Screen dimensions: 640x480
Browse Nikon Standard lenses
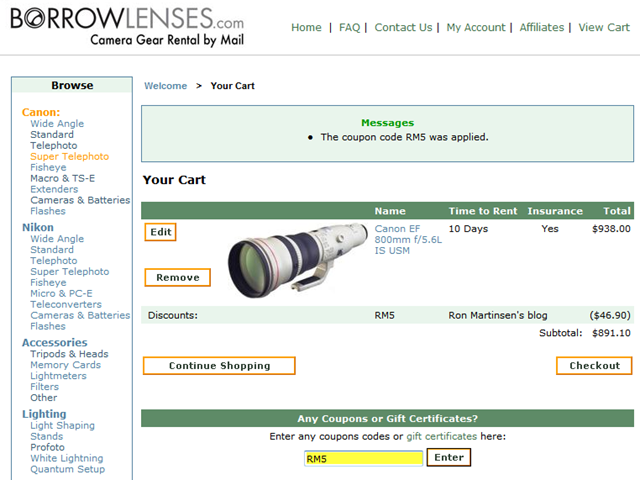click(52, 250)
